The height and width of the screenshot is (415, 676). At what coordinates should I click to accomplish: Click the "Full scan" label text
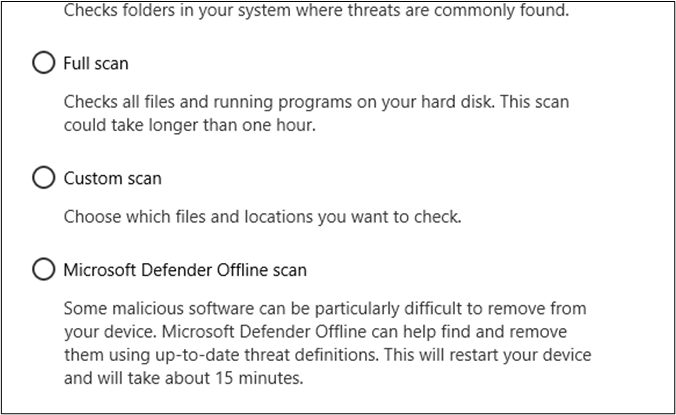96,64
